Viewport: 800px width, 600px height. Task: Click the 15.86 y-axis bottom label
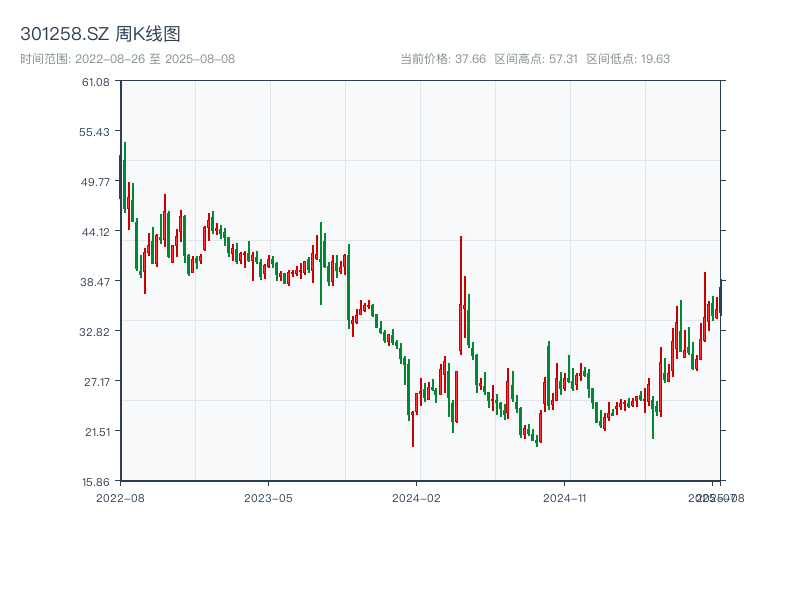point(96,481)
